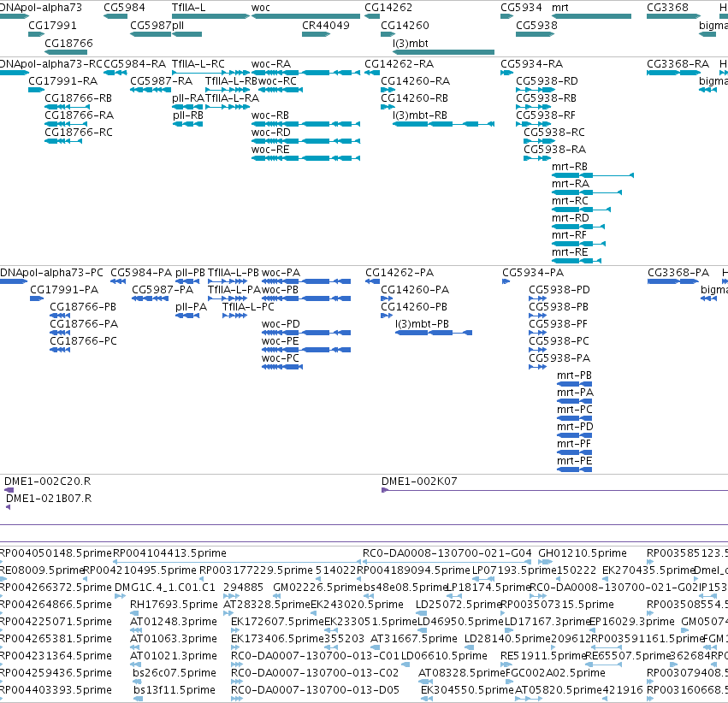Click the CG5987-RA transcript label
Viewport: 728px width, 703px height.
point(161,80)
